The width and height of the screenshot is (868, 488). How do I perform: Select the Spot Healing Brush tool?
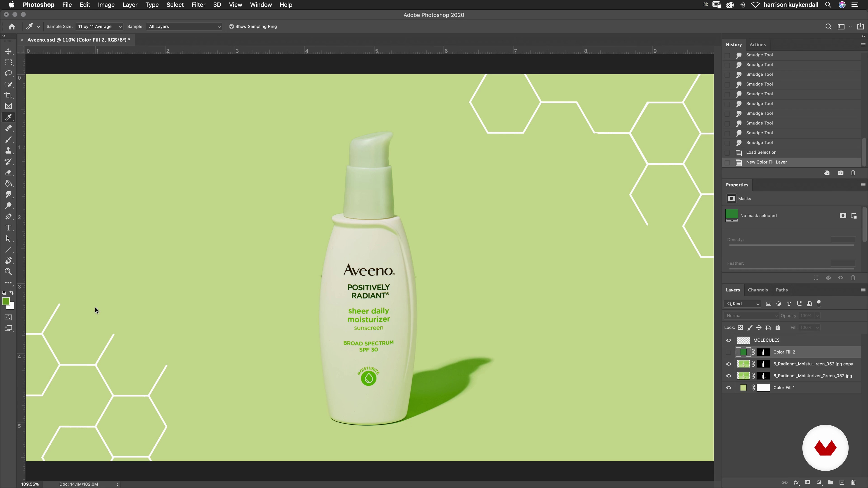click(8, 129)
